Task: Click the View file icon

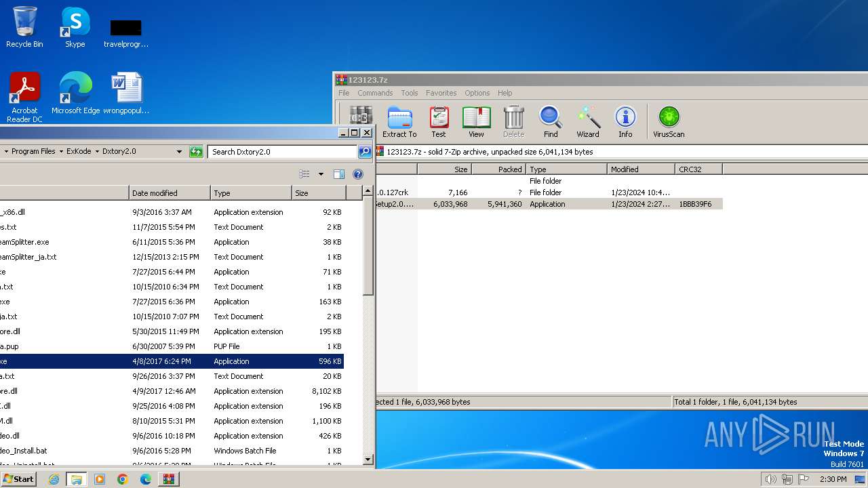Action: (x=476, y=122)
